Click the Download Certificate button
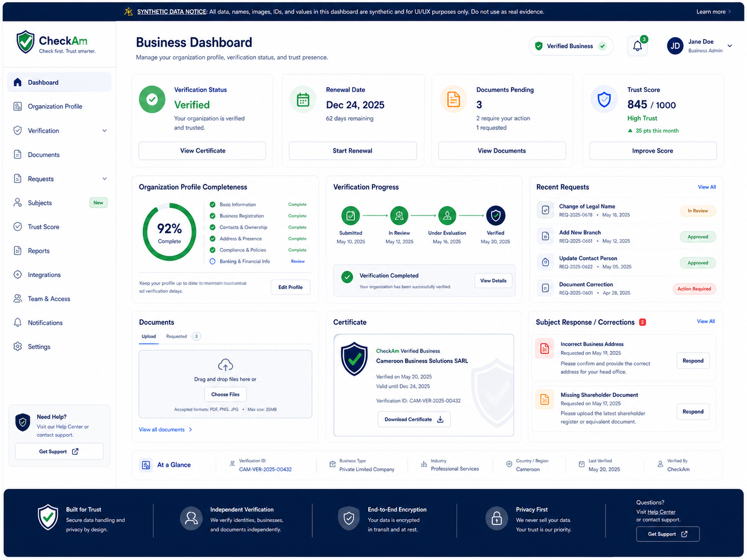 click(x=414, y=419)
